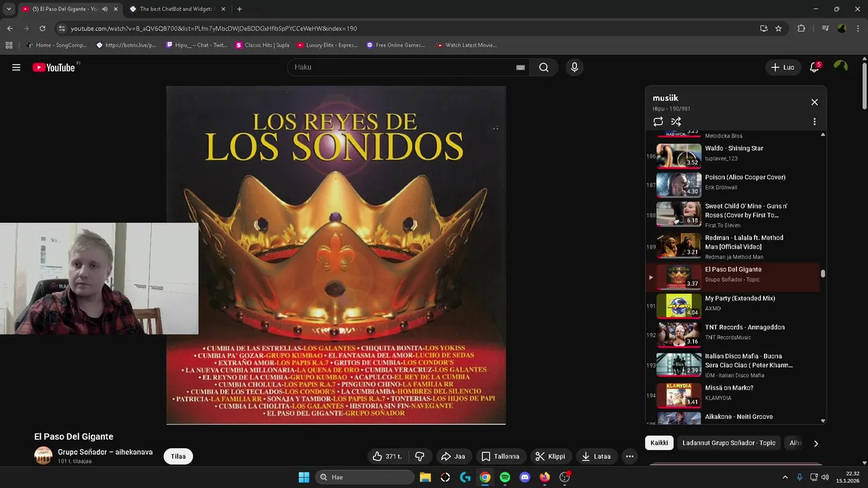This screenshot has width=868, height=488.
Task: Open the musiik playlist three-dot options
Action: (x=814, y=121)
